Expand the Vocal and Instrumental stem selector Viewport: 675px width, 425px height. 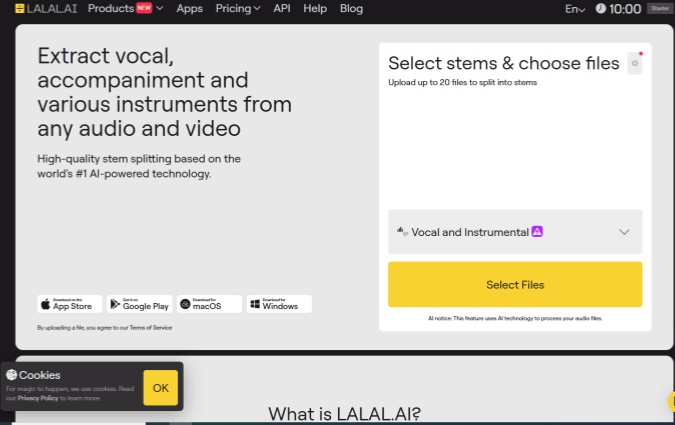click(x=515, y=232)
